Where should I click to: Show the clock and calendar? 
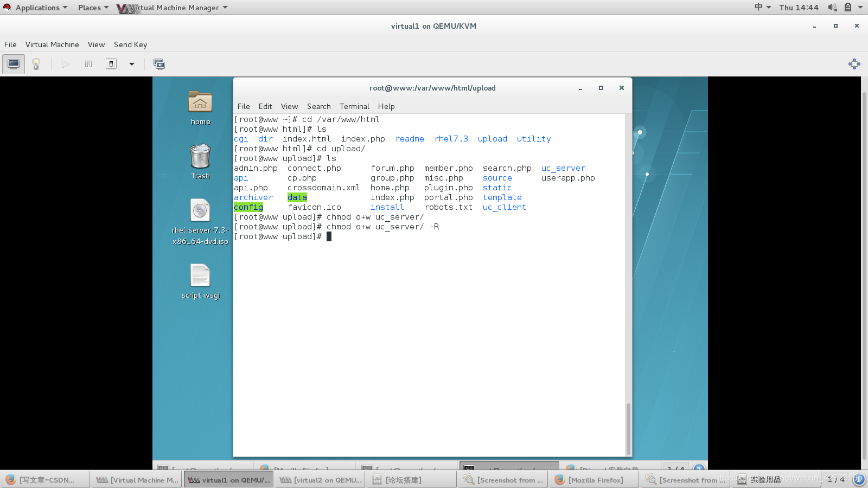click(799, 8)
